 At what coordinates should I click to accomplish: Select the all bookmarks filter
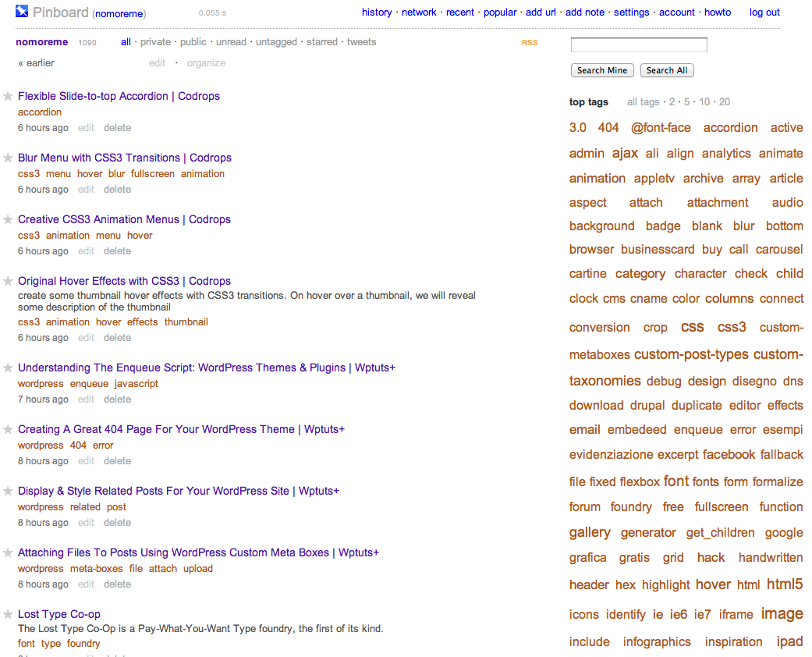[x=126, y=42]
